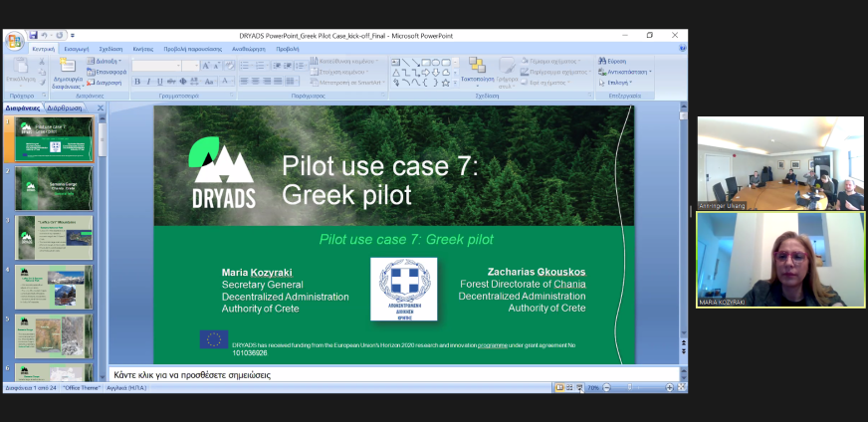The height and width of the screenshot is (422, 868).
Task: Click the Italic formatting icon
Action: [x=148, y=82]
